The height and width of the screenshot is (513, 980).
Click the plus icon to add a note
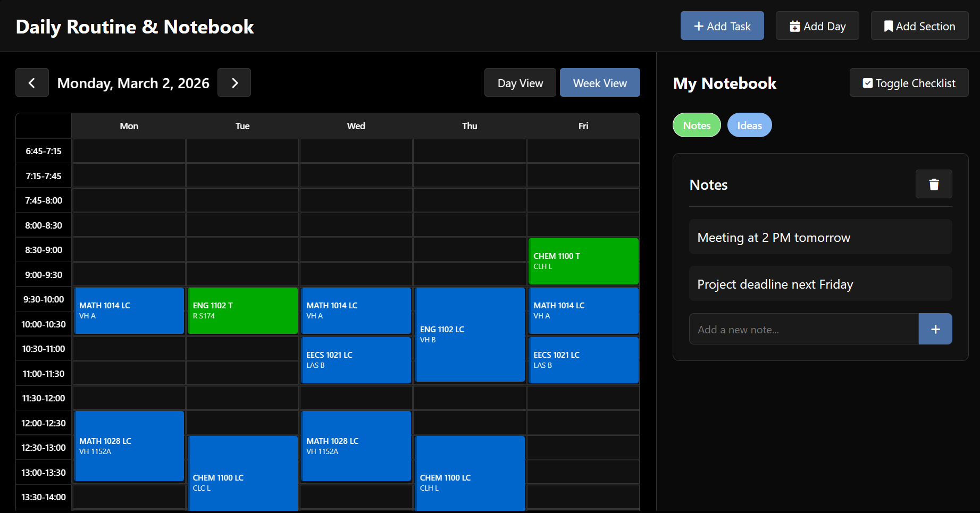(935, 329)
